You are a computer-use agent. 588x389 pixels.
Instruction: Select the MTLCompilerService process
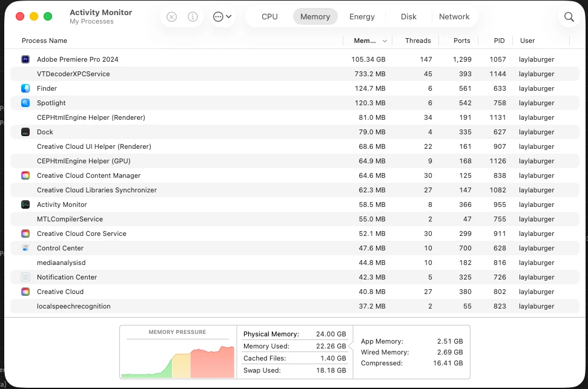(x=294, y=219)
